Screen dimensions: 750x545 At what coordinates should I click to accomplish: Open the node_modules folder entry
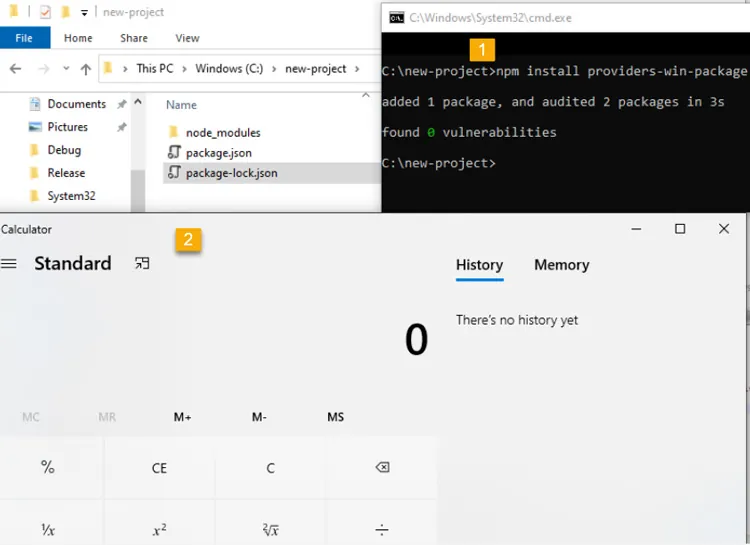point(223,133)
